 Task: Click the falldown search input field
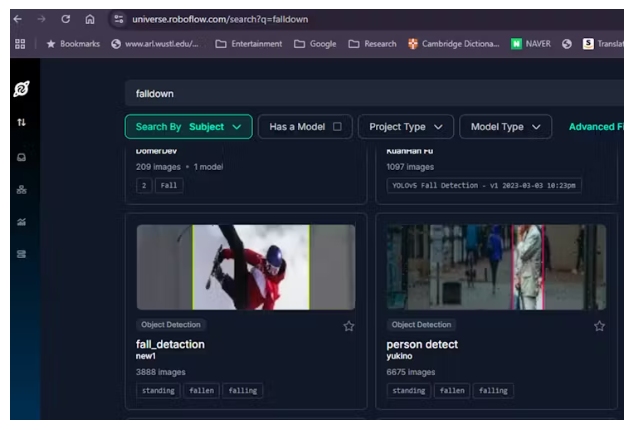(370, 93)
